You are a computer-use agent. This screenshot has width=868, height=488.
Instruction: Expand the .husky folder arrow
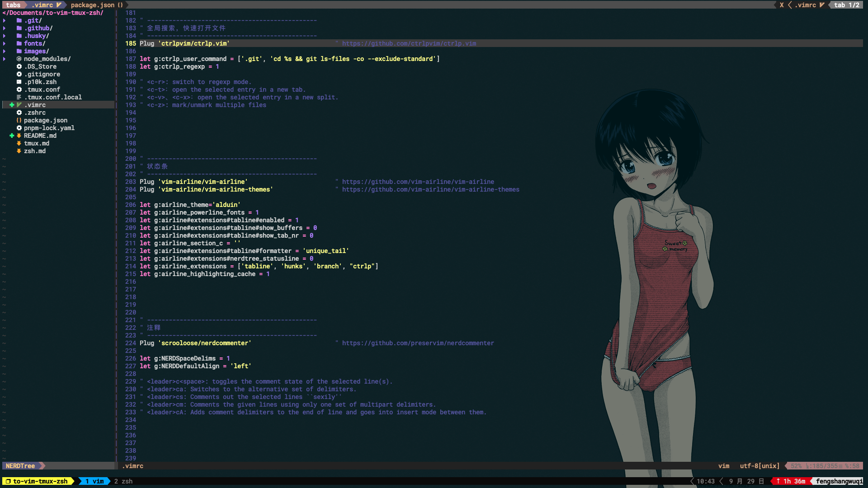click(5, 36)
